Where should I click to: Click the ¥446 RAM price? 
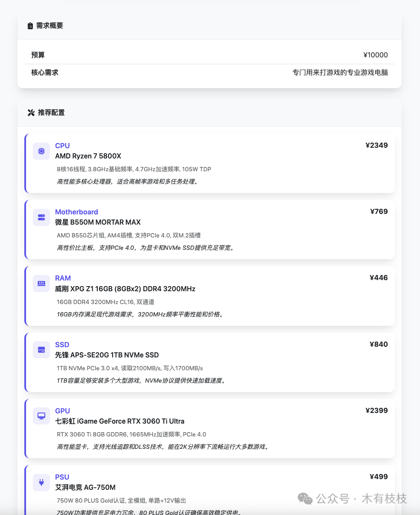click(x=379, y=278)
